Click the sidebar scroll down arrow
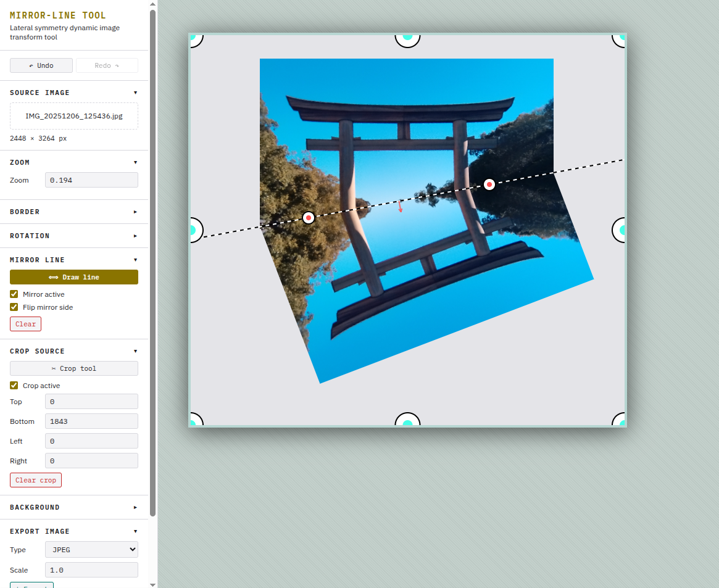This screenshot has height=588, width=719. click(152, 584)
